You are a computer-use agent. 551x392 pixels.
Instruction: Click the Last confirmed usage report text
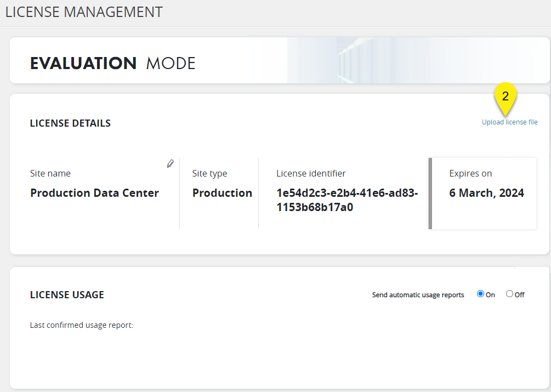[82, 325]
